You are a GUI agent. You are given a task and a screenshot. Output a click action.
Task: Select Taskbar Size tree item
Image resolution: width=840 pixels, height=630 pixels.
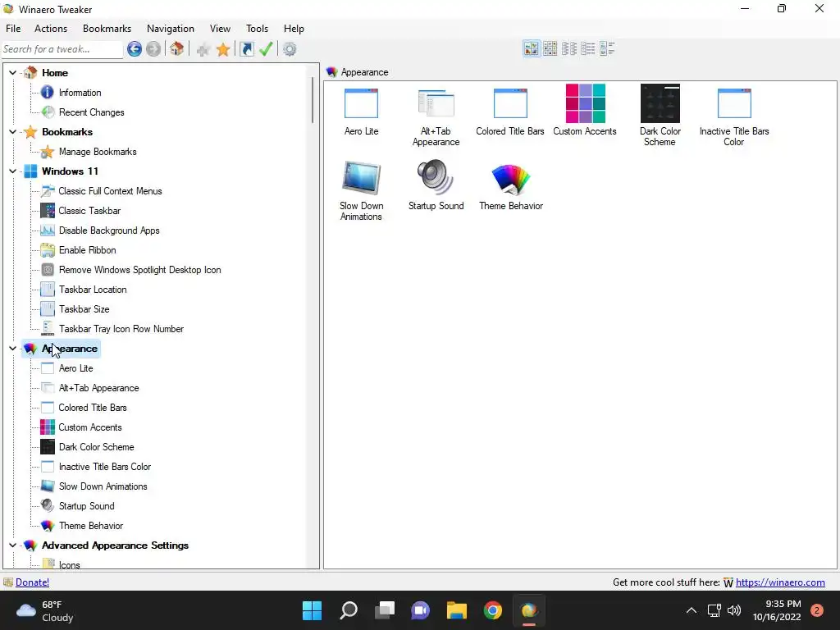coord(84,309)
